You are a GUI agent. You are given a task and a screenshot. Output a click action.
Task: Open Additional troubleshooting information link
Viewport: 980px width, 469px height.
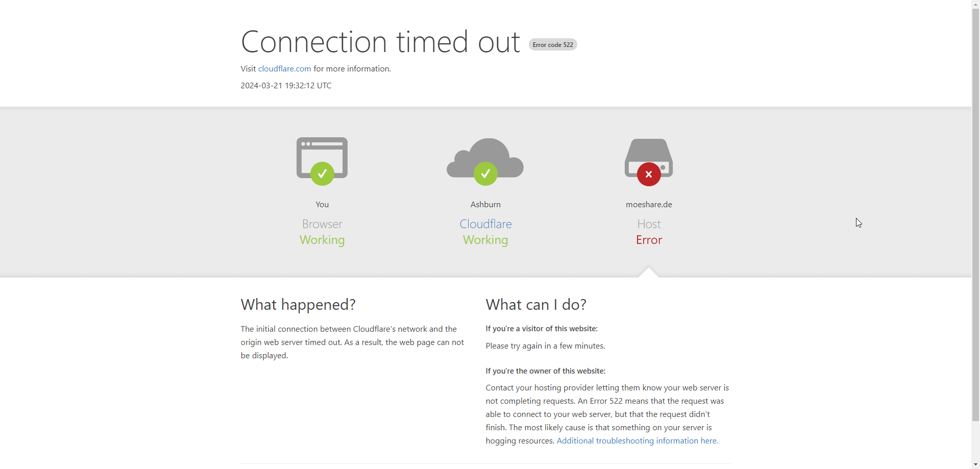[x=637, y=441]
